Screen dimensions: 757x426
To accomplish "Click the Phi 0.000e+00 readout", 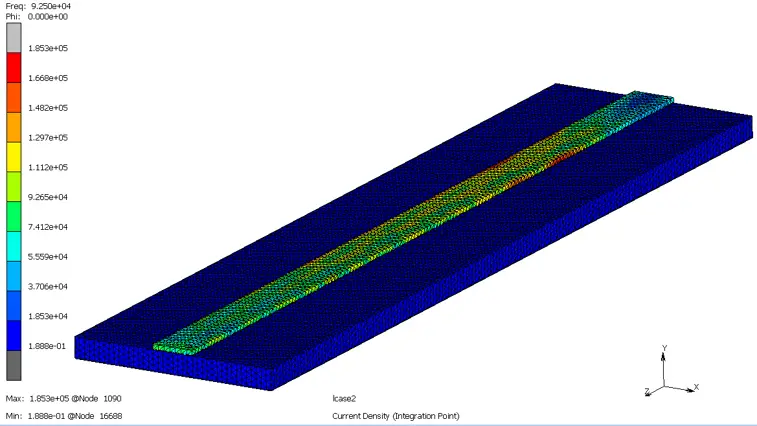I will 37,17.
